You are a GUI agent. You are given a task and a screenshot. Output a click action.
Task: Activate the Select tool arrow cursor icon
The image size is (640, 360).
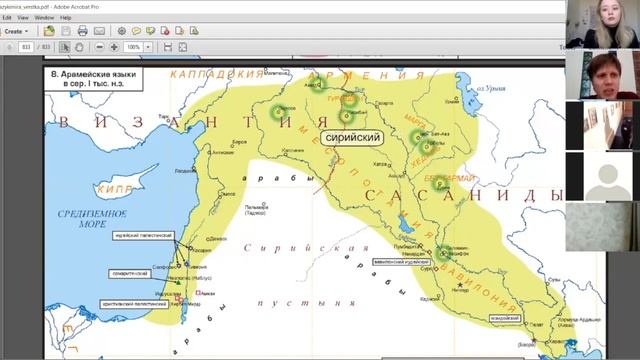[64, 47]
